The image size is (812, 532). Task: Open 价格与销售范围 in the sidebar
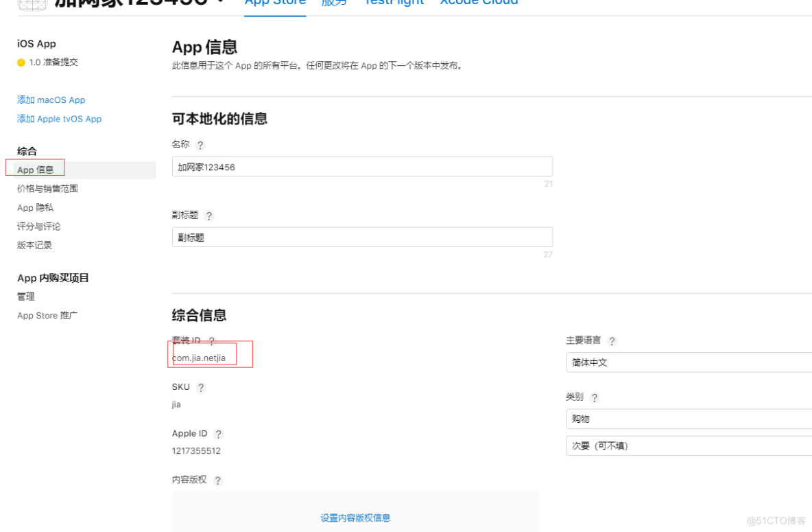click(47, 189)
